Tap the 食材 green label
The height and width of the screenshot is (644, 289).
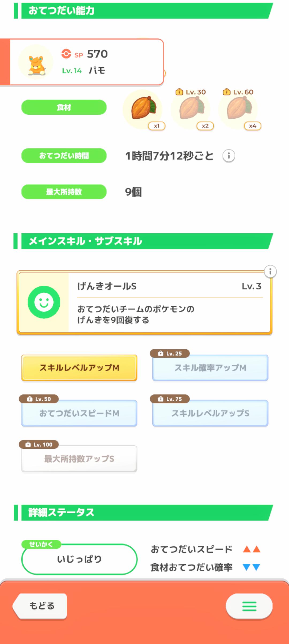pyautogui.click(x=64, y=107)
